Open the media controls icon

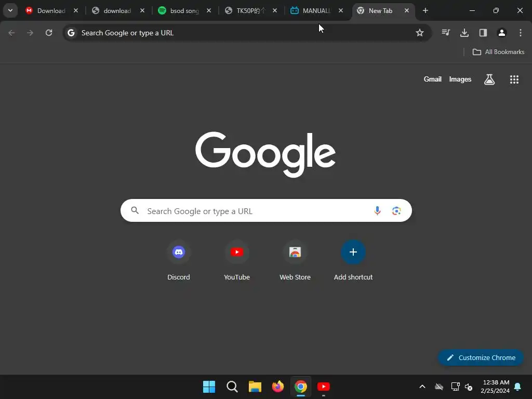[x=446, y=33]
